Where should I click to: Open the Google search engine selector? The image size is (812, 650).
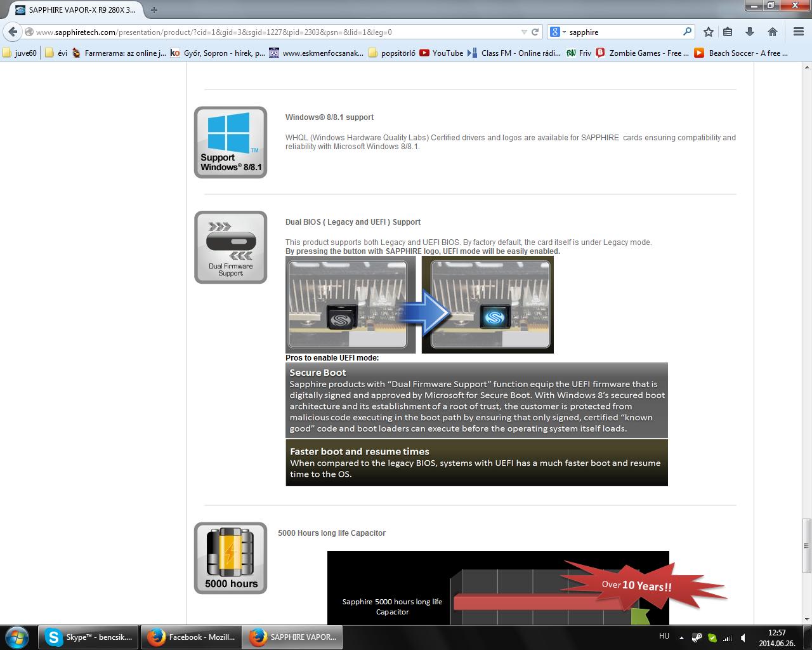coord(557,32)
